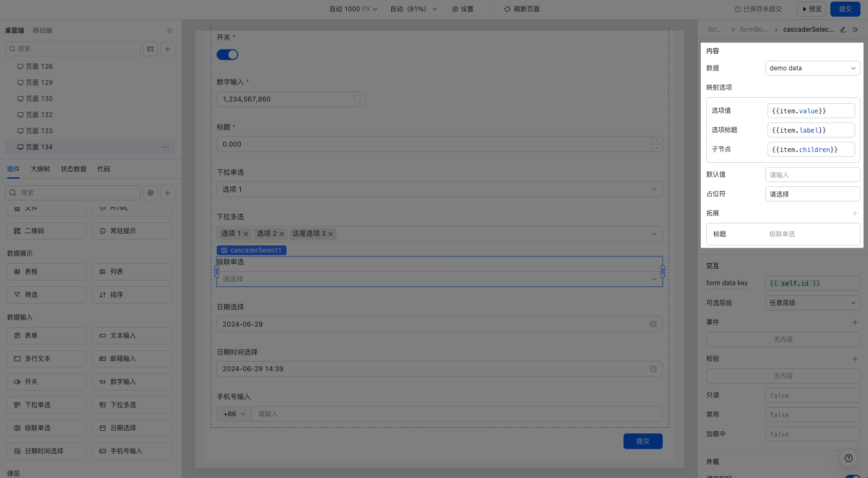Click top-right 提交 button

[845, 9]
